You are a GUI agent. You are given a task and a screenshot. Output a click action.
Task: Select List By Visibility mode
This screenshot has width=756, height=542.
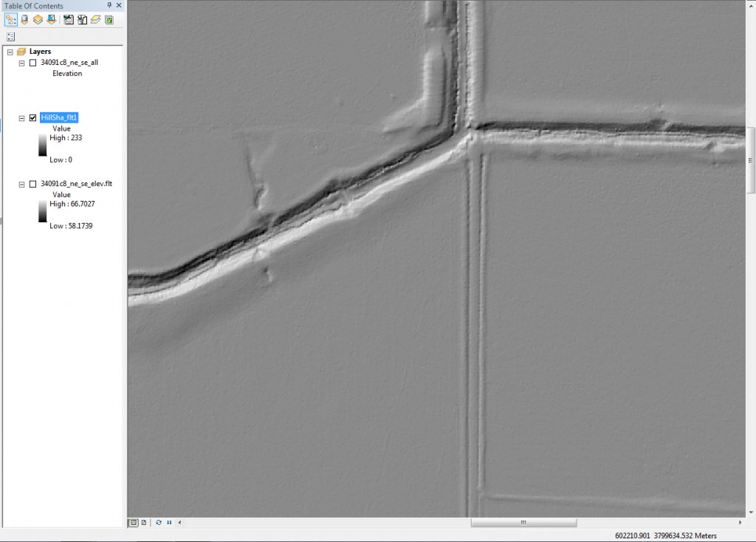point(38,19)
